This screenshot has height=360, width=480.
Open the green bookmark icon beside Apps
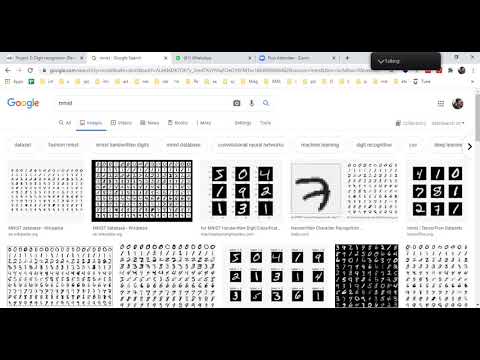[31, 81]
